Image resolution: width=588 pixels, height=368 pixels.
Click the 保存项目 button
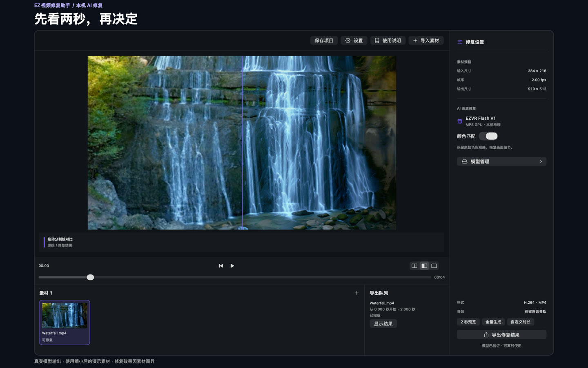324,40
